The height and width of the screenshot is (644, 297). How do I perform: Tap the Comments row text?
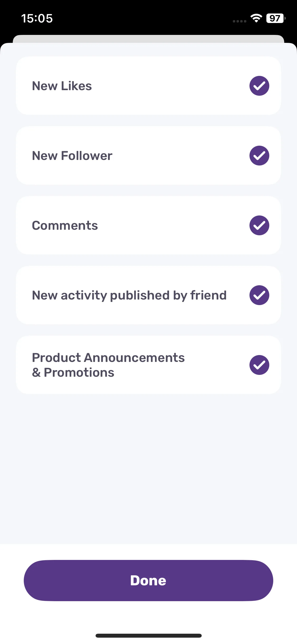pos(65,226)
